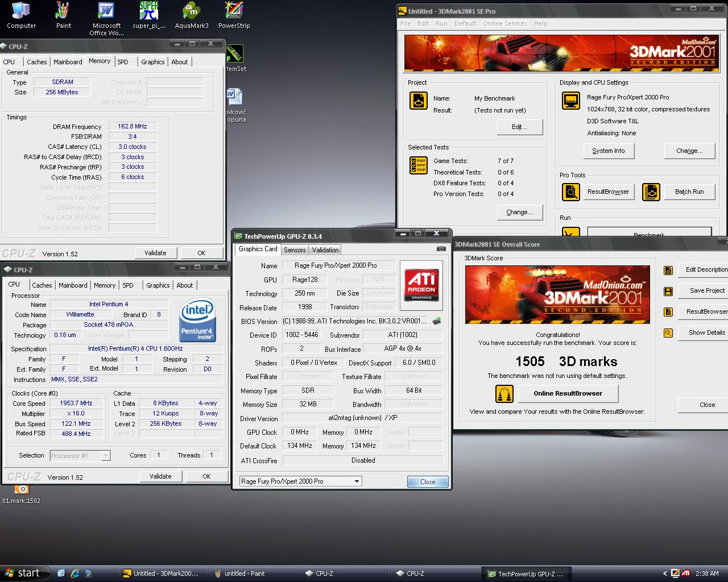
Task: Open the Run menu in 3DMark2001
Action: 441,23
